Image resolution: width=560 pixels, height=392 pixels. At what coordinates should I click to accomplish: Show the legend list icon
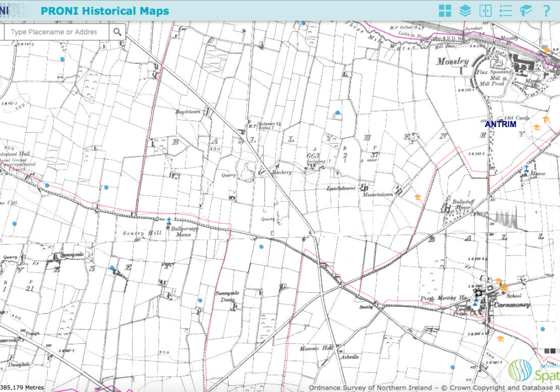coord(506,11)
